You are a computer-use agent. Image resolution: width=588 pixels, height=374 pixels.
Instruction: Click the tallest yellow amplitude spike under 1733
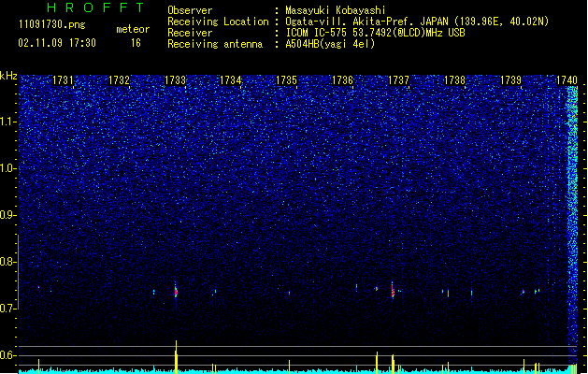(x=176, y=357)
